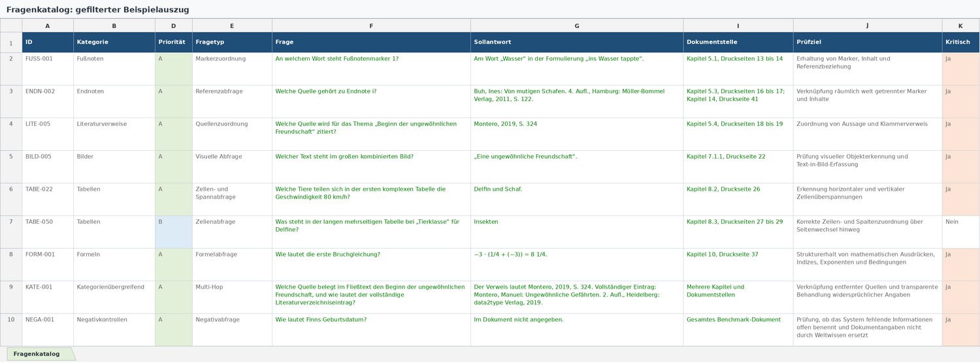Click the Formeln category cell
This screenshot has height=363, width=980.
pos(114,265)
